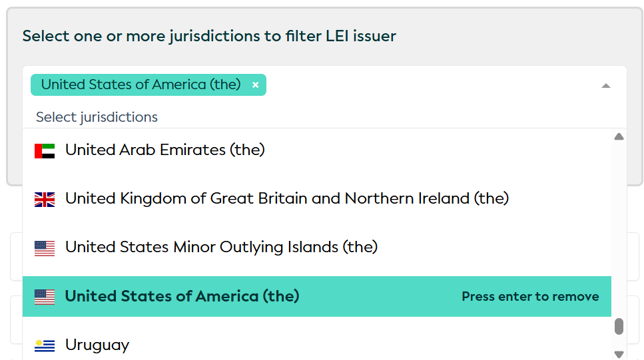Click the list's scroll up arrow

(619, 137)
